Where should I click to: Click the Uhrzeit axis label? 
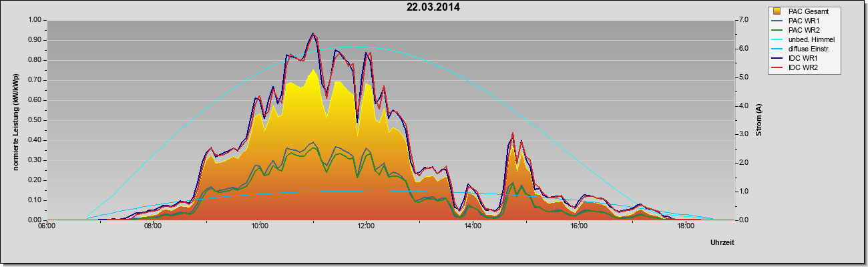click(722, 244)
